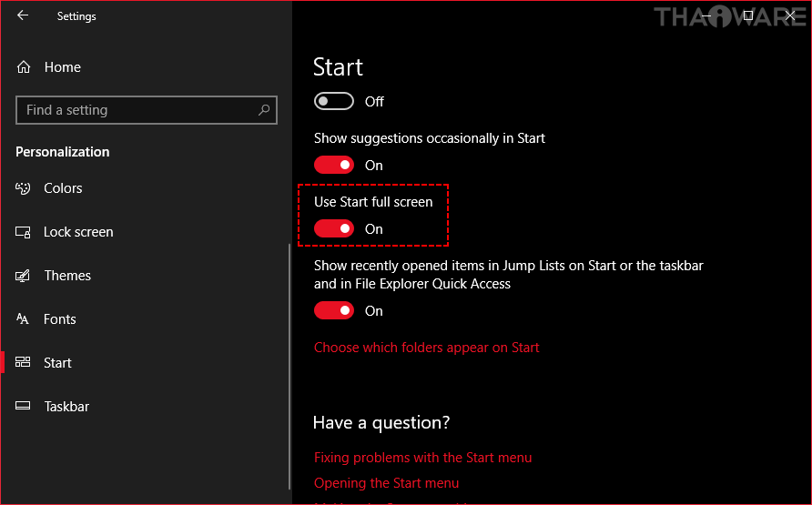The image size is (812, 505).
Task: Disable recently opened items in Jump Lists
Action: (x=334, y=310)
